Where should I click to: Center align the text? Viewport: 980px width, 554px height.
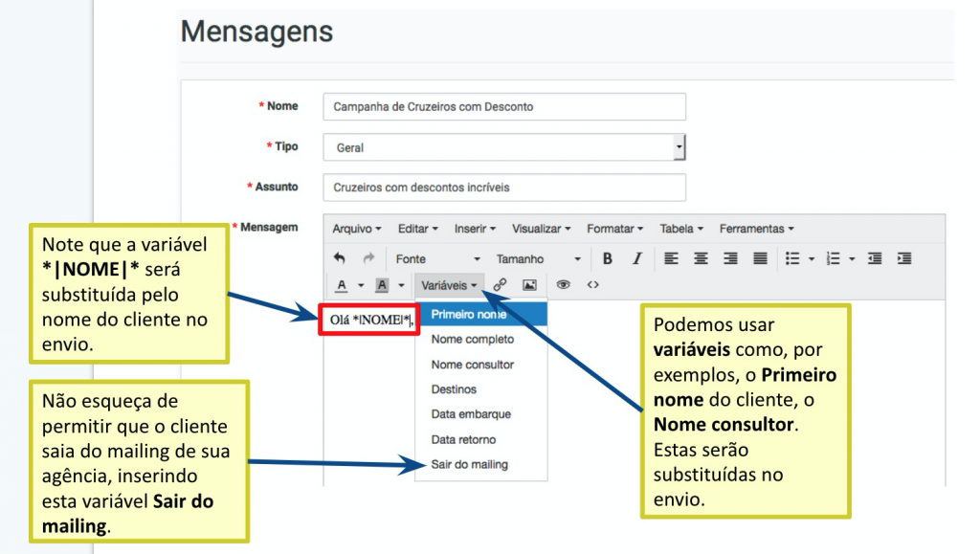pyautogui.click(x=701, y=258)
